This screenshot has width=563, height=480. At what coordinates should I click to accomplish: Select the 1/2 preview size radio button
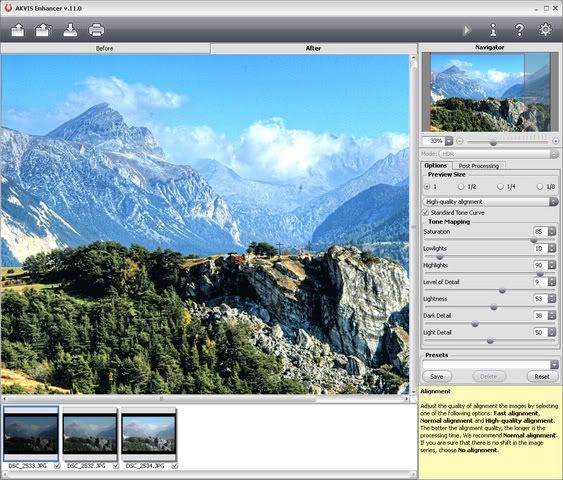click(461, 187)
